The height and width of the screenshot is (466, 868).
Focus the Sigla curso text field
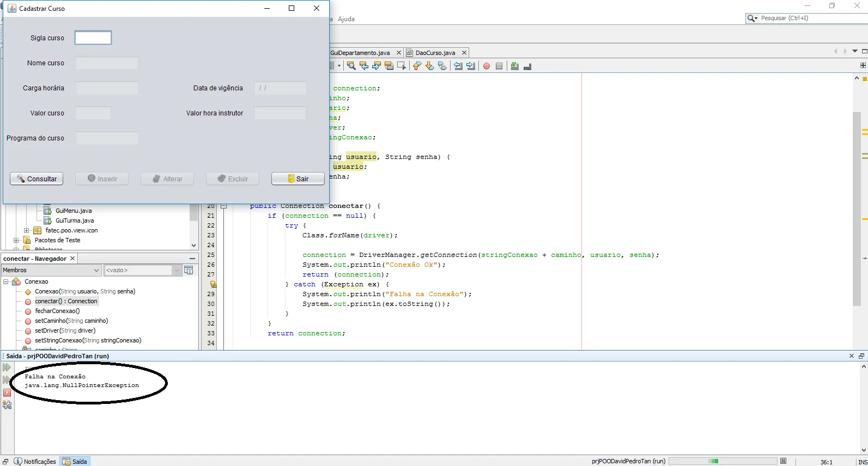pyautogui.click(x=93, y=38)
